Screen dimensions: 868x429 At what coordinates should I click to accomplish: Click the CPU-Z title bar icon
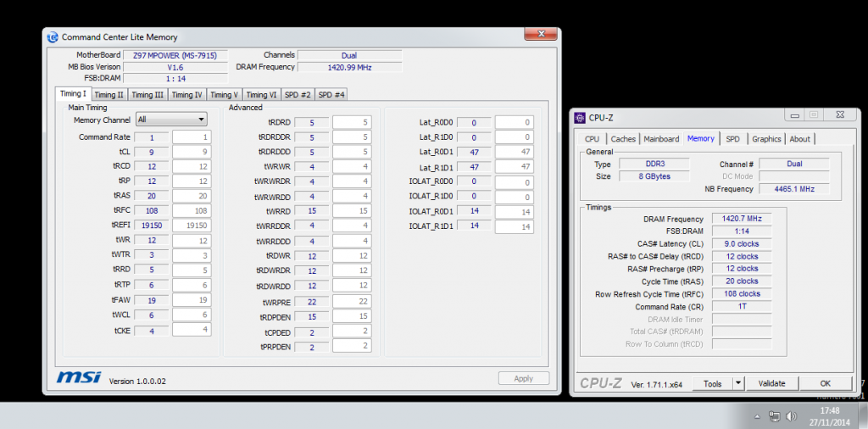coord(580,117)
